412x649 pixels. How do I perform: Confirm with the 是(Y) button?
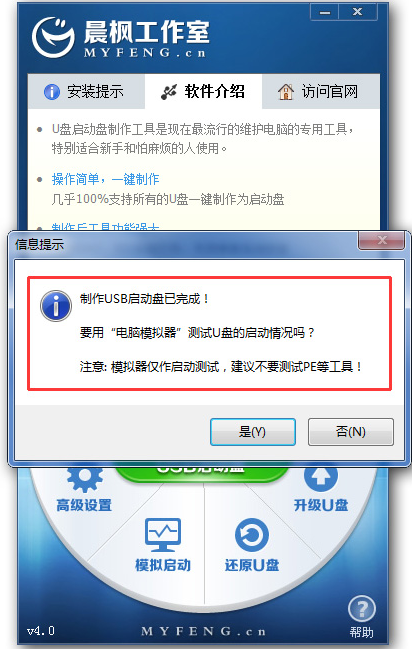coord(253,432)
